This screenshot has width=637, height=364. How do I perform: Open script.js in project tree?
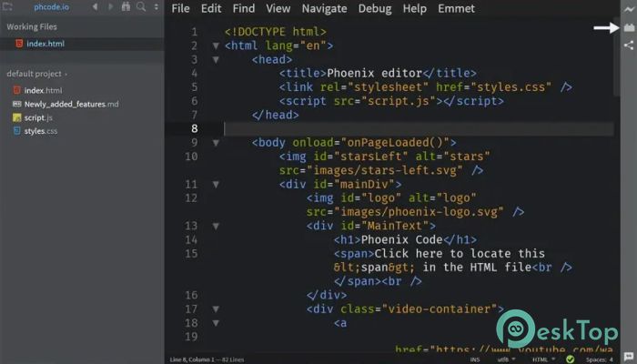(38, 117)
